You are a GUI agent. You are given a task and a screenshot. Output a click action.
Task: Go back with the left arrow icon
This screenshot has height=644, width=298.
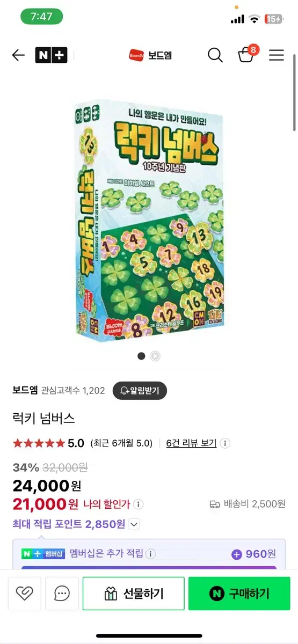click(18, 55)
